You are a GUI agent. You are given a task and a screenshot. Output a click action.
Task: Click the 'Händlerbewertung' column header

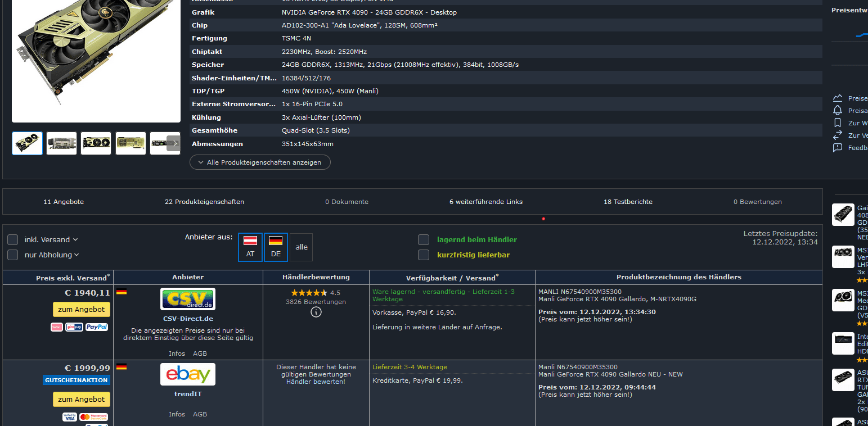pos(316,277)
